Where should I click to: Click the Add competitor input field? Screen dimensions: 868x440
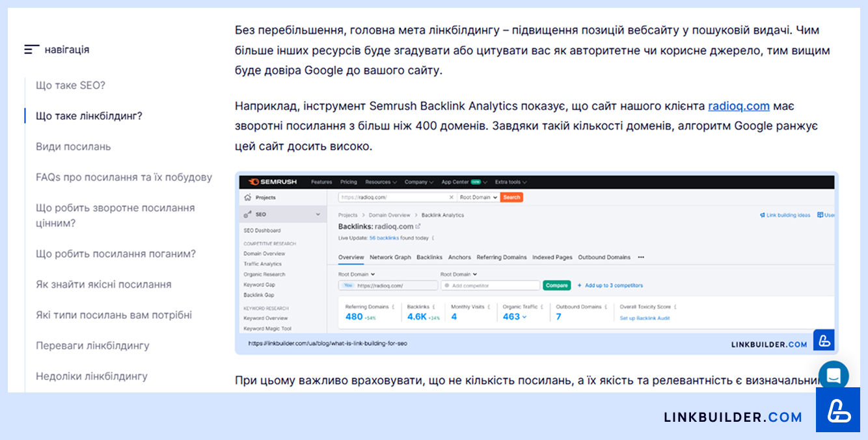point(491,285)
